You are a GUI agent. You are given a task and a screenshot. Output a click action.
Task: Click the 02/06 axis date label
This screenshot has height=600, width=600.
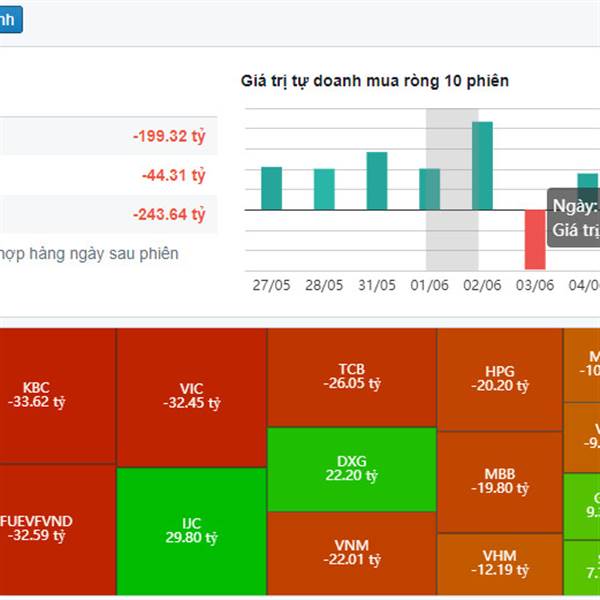click(482, 285)
